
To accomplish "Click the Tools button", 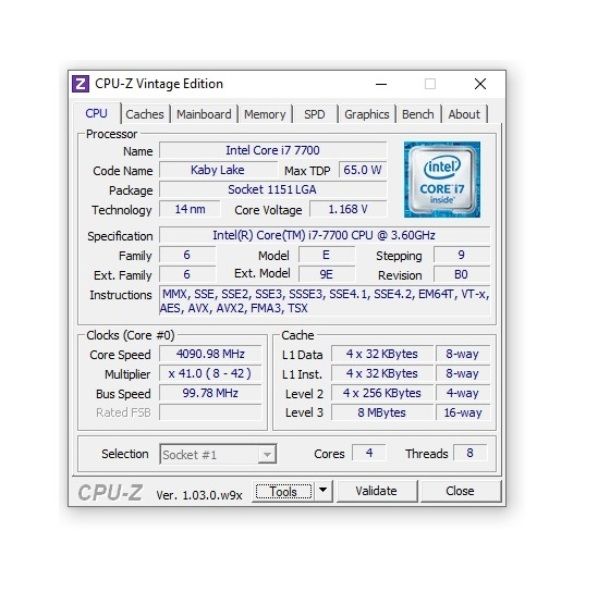I will [x=284, y=492].
